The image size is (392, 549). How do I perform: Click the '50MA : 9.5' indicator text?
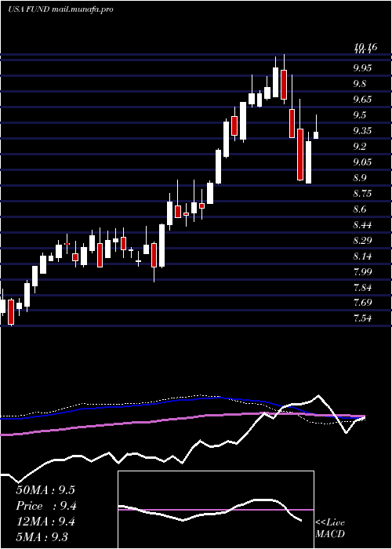[45, 490]
